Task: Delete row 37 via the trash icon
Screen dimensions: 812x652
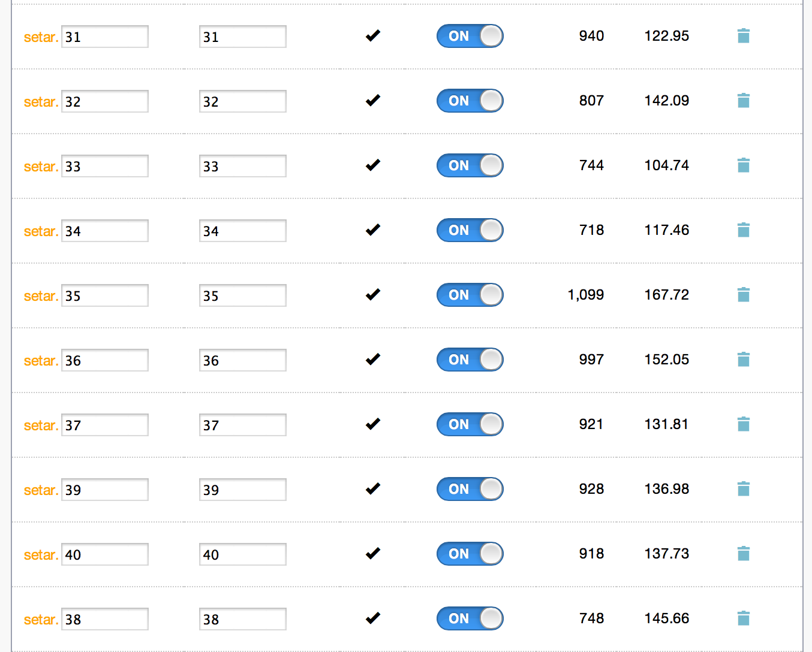Action: [743, 424]
